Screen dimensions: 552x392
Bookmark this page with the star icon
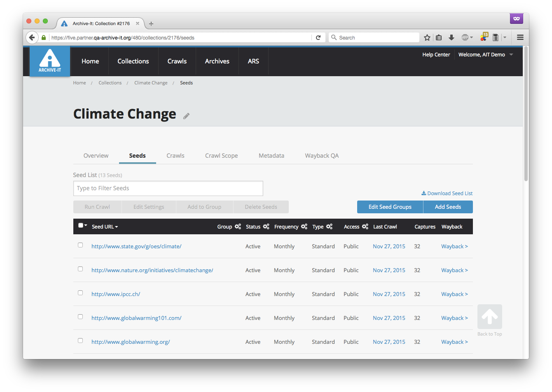click(x=427, y=37)
